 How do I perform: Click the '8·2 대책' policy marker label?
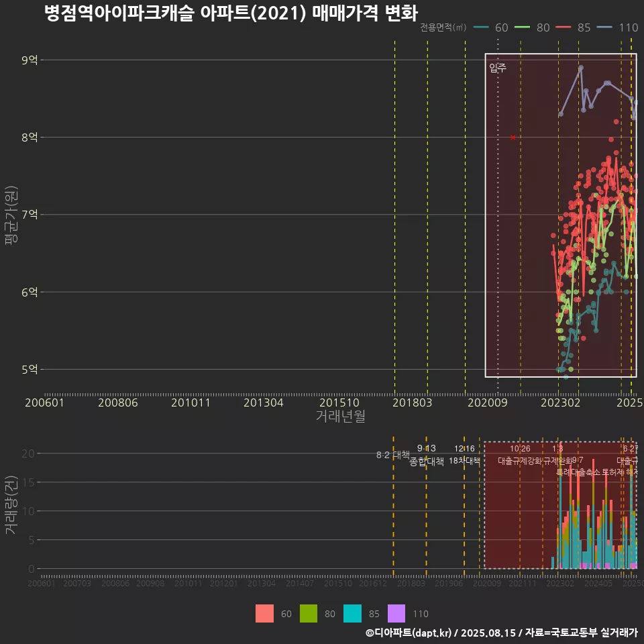393,455
